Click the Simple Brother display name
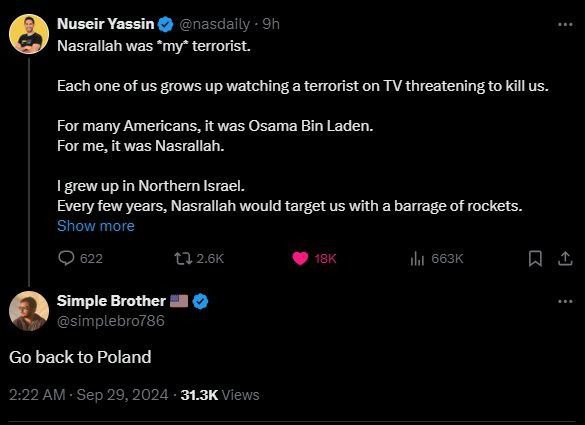This screenshot has height=425, width=585. (111, 301)
